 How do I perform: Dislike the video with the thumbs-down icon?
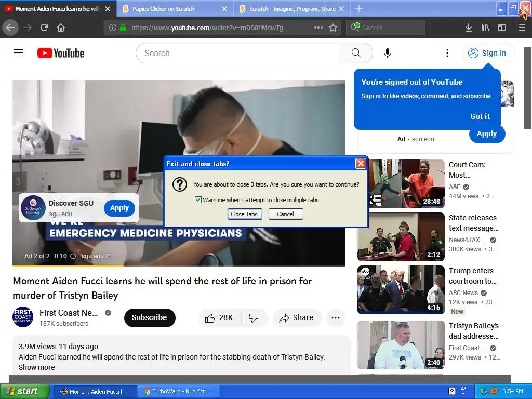254,318
